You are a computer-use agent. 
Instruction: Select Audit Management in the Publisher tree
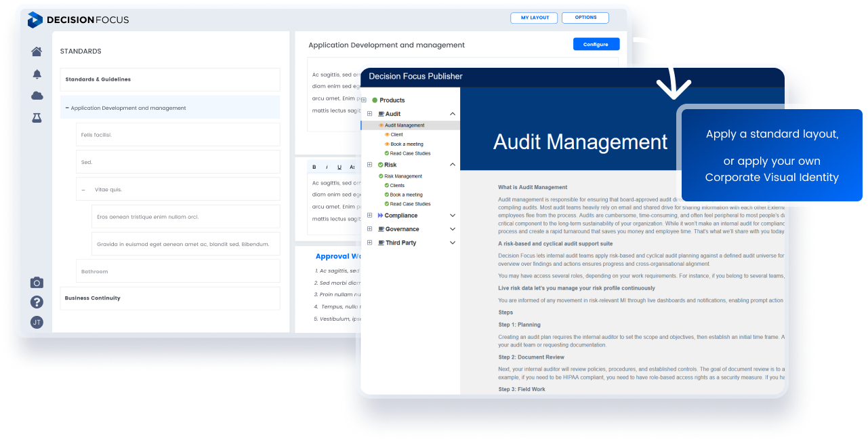coord(405,125)
